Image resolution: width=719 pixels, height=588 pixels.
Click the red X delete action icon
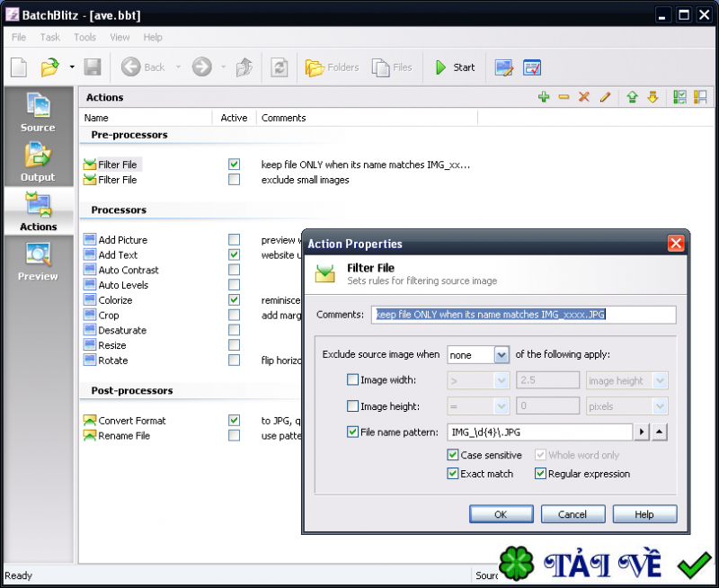584,97
